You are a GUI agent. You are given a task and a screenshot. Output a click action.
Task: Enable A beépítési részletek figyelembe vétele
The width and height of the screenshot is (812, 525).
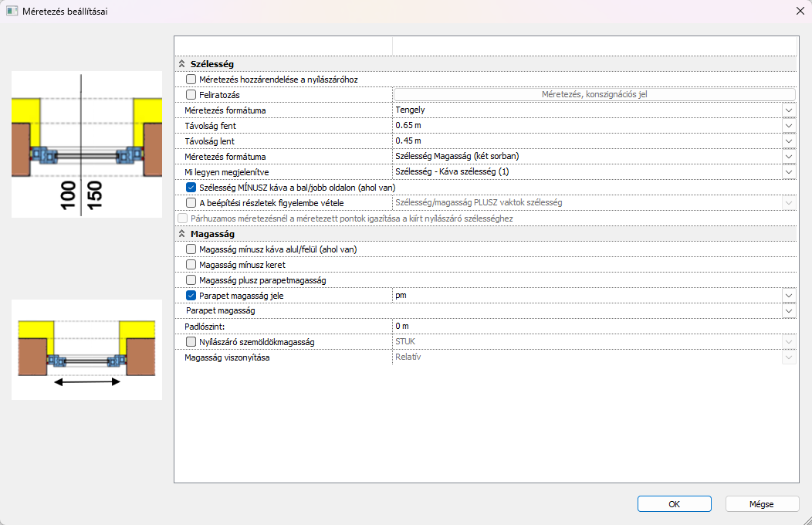click(x=191, y=202)
